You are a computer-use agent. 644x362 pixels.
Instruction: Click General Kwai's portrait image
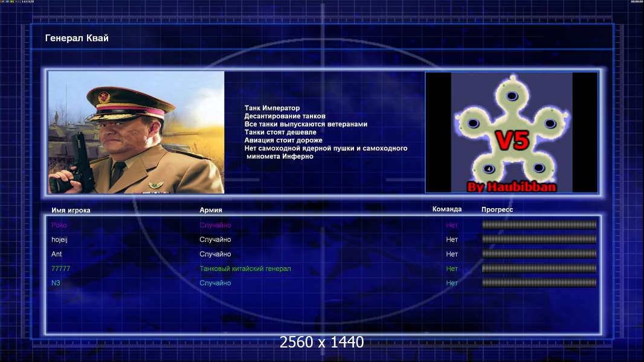(137, 132)
